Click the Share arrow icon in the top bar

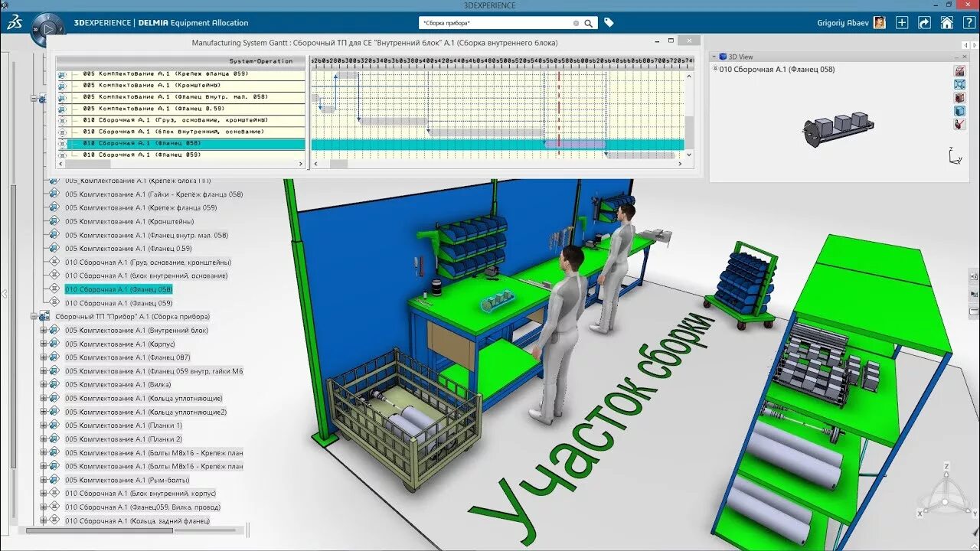pos(925,22)
